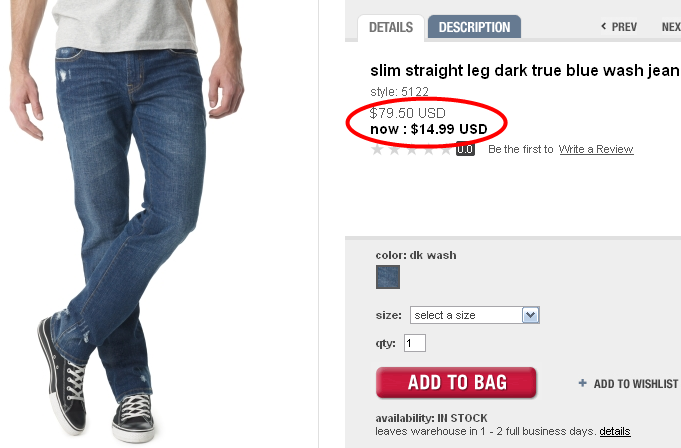The width and height of the screenshot is (681, 448).
Task: Rate with the first star
Action: click(377, 150)
